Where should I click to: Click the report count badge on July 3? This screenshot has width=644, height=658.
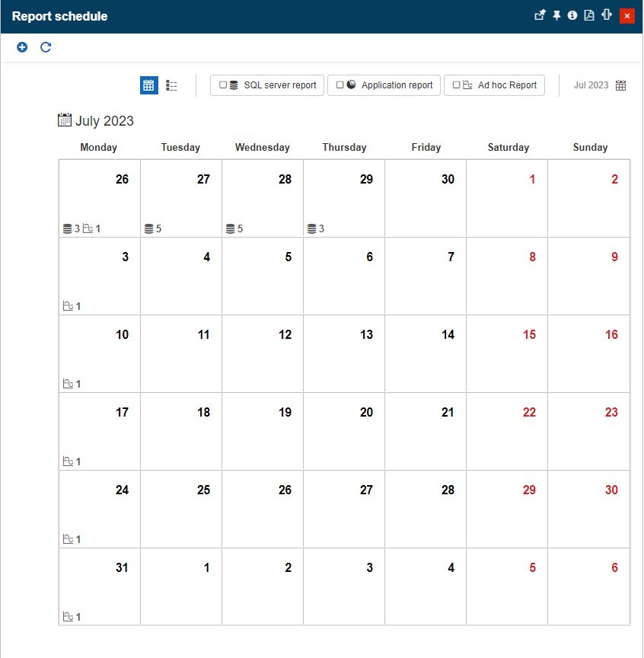coord(72,305)
